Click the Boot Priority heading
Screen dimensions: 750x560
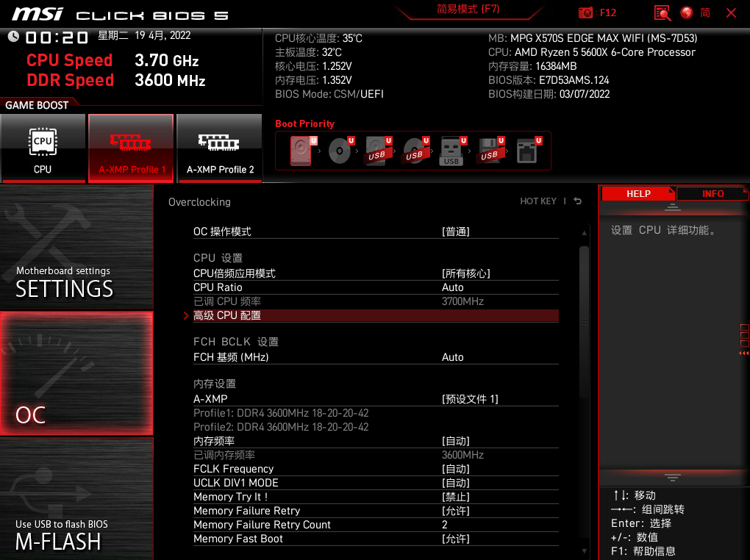click(x=304, y=123)
